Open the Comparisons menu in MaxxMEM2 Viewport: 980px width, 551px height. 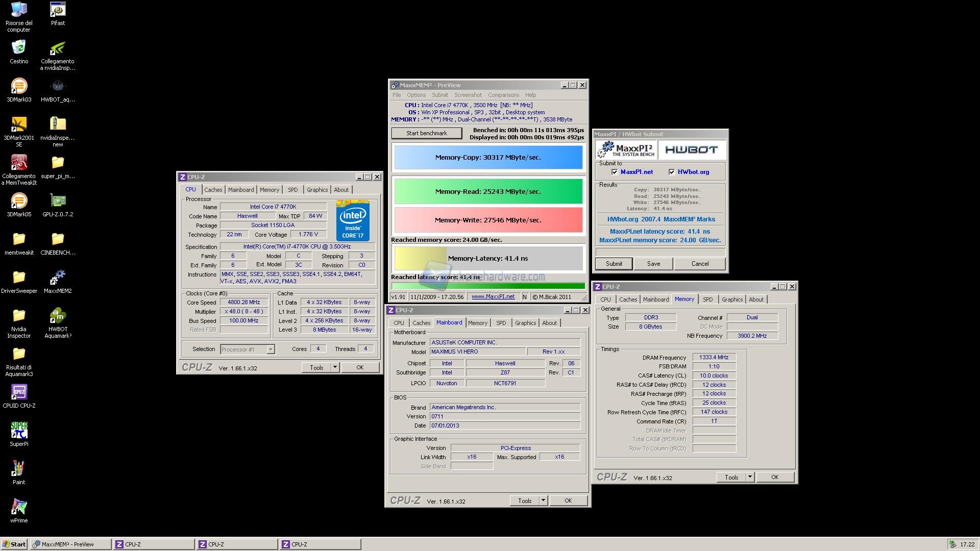[x=503, y=95]
